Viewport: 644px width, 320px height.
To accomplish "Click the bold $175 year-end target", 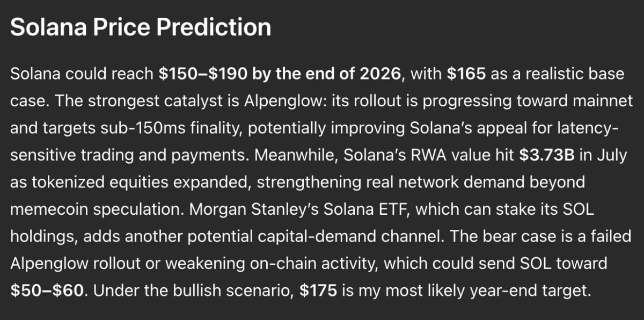I will [x=318, y=290].
